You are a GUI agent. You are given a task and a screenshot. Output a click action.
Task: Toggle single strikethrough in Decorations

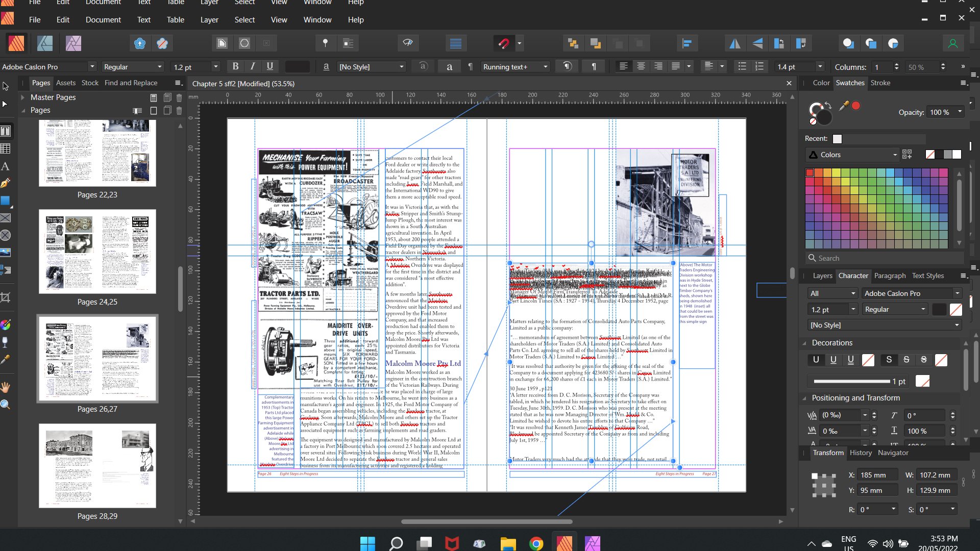click(906, 360)
